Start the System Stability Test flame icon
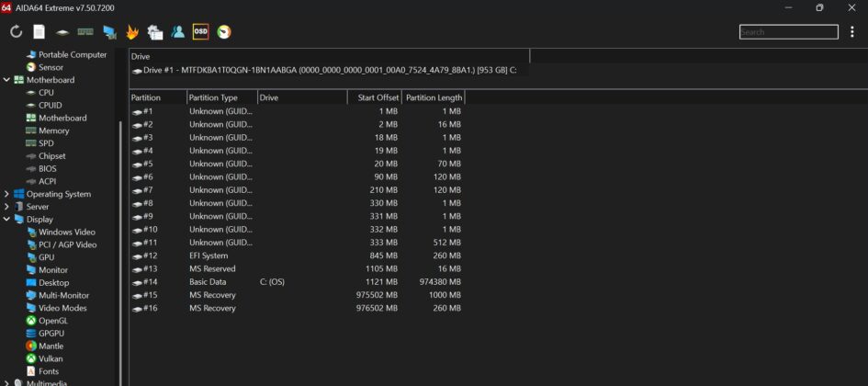Image resolution: width=868 pixels, height=386 pixels. (131, 32)
